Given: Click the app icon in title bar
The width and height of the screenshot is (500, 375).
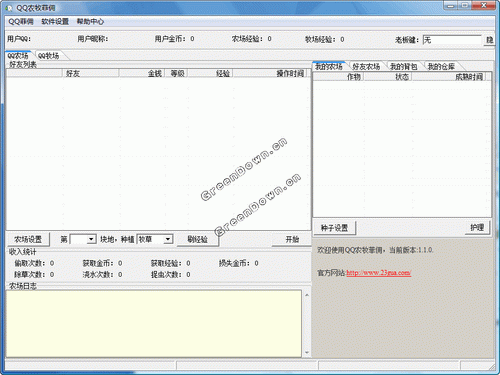Looking at the screenshot, I should 9,8.
